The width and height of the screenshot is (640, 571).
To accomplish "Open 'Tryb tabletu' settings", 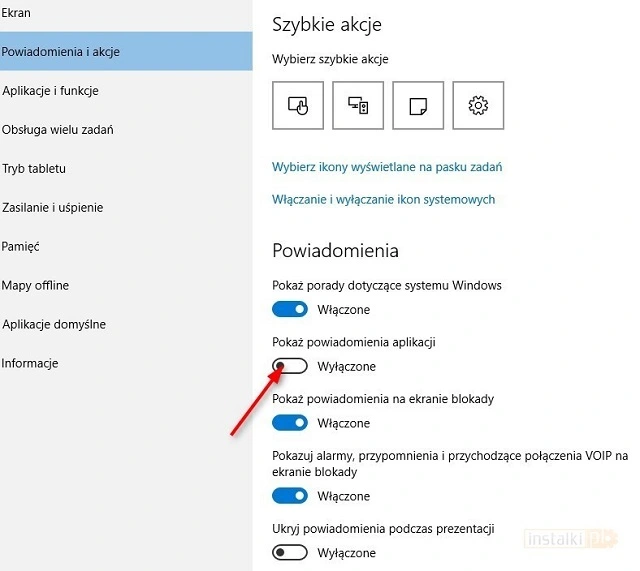I will point(34,169).
